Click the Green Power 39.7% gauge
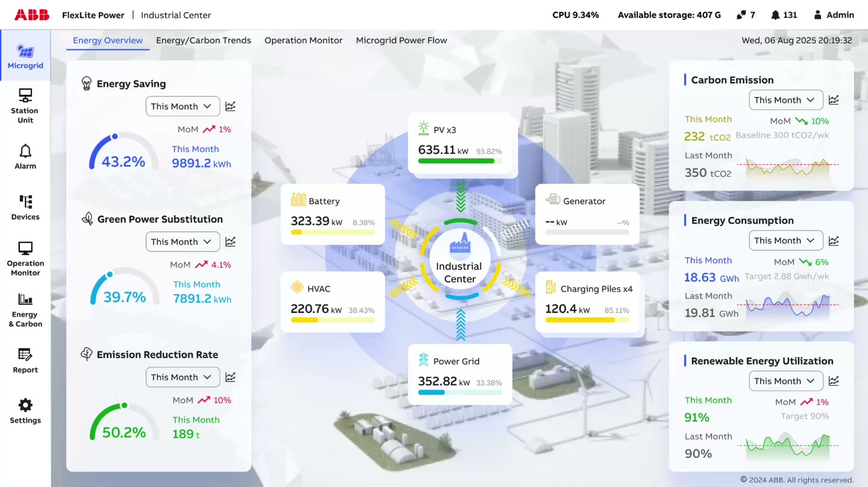Viewport: 868px width, 487px height. click(124, 287)
